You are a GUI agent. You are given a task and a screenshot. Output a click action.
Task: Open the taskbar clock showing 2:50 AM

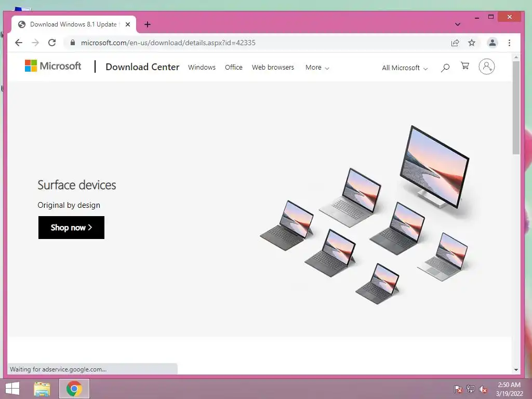click(x=509, y=389)
